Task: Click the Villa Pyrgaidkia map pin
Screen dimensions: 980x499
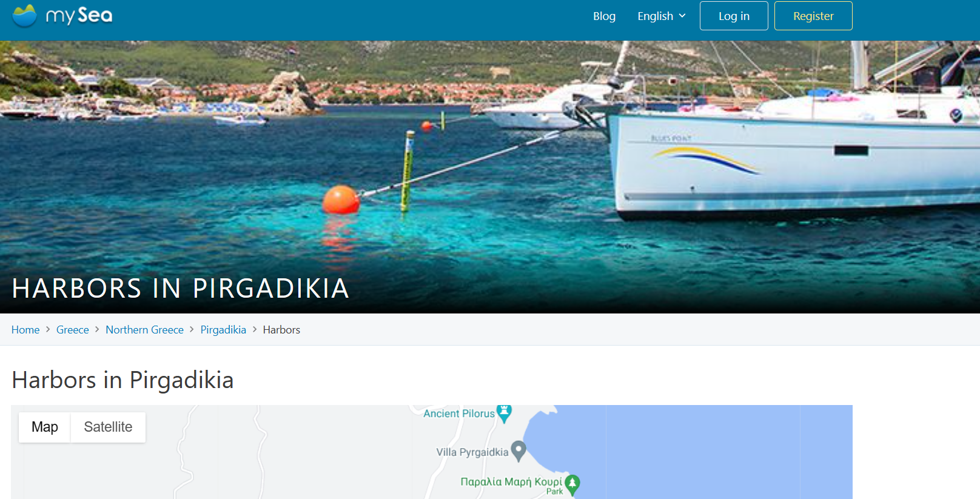Action: point(518,451)
